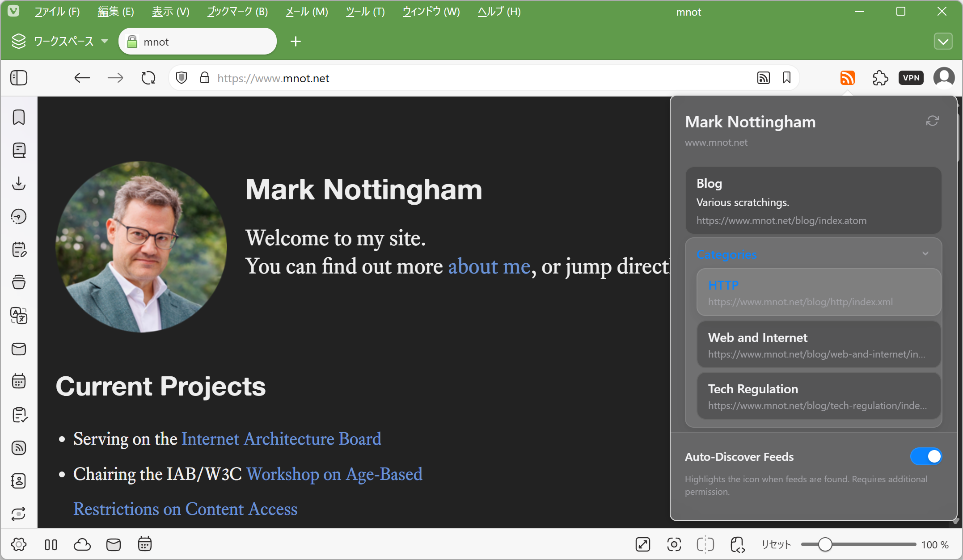Expand the tab list dropdown arrow
Image resolution: width=963 pixels, height=560 pixels.
(943, 42)
